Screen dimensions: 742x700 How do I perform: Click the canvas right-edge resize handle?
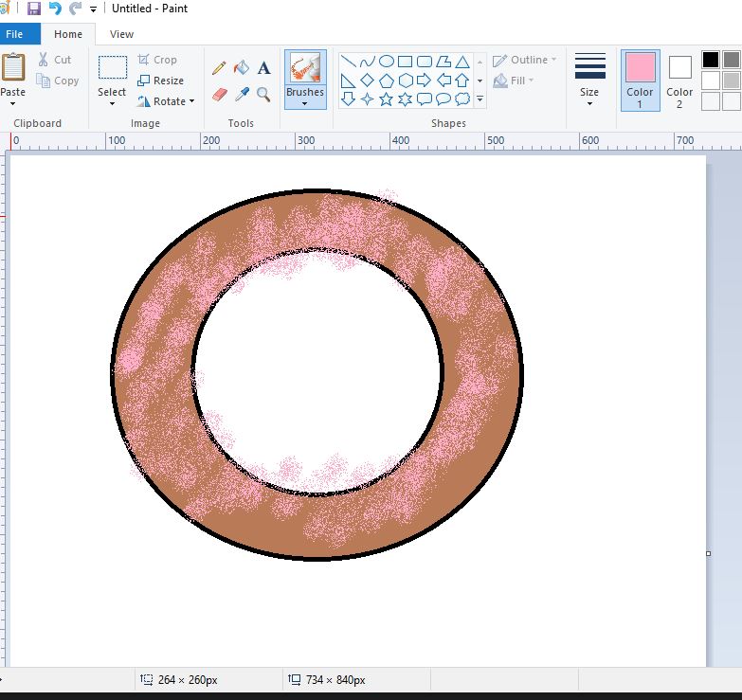click(709, 553)
